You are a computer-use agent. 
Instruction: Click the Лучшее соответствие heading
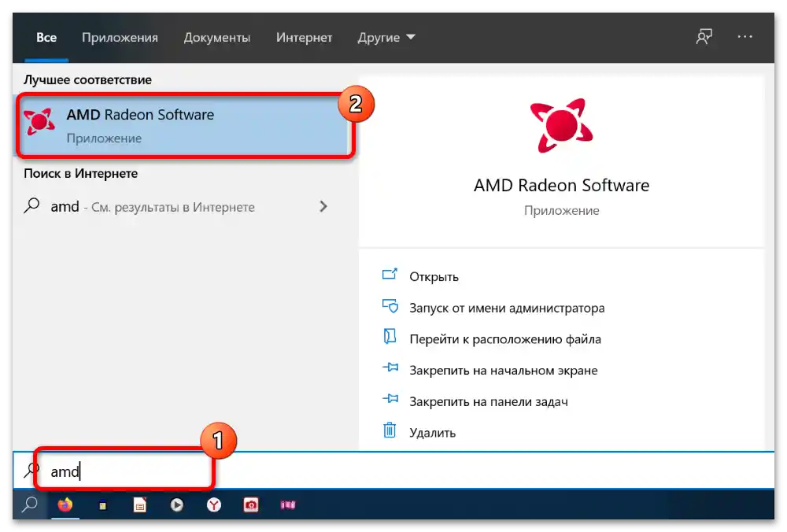coord(87,79)
